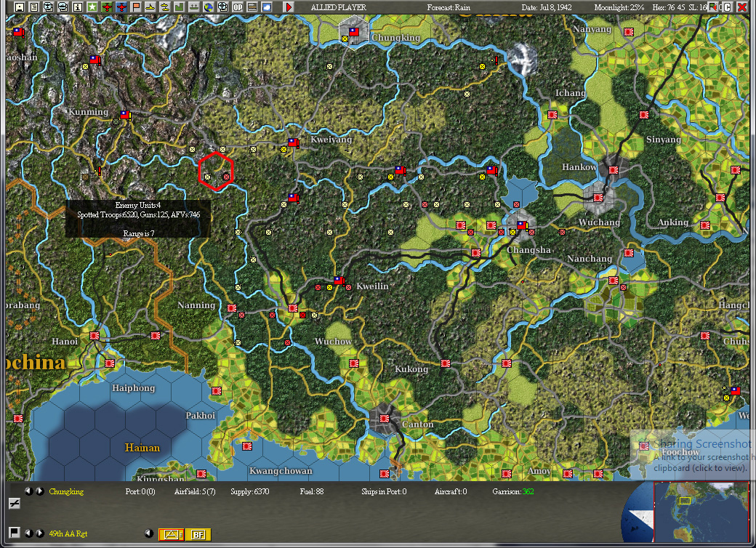Select the Wuchang Japanese base marker

tap(598, 197)
